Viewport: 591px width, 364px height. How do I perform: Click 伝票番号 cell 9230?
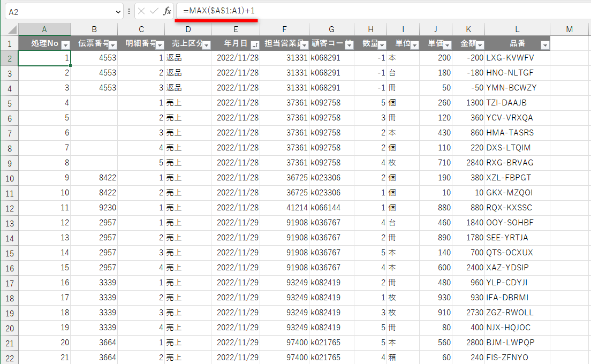point(94,208)
